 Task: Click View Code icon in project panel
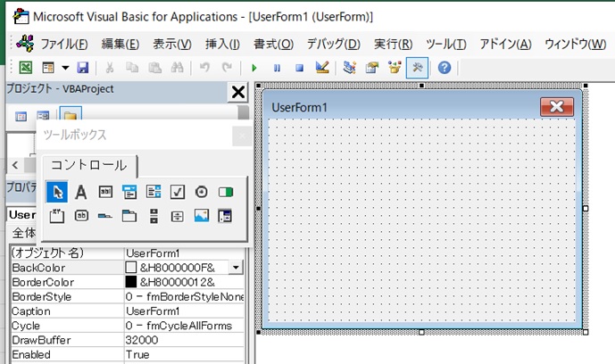21,116
